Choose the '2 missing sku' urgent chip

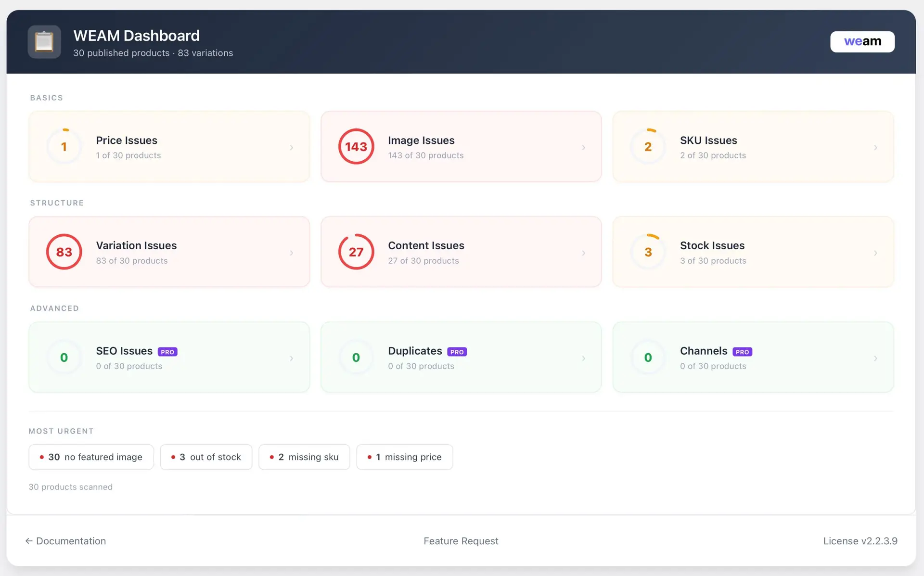[304, 457]
